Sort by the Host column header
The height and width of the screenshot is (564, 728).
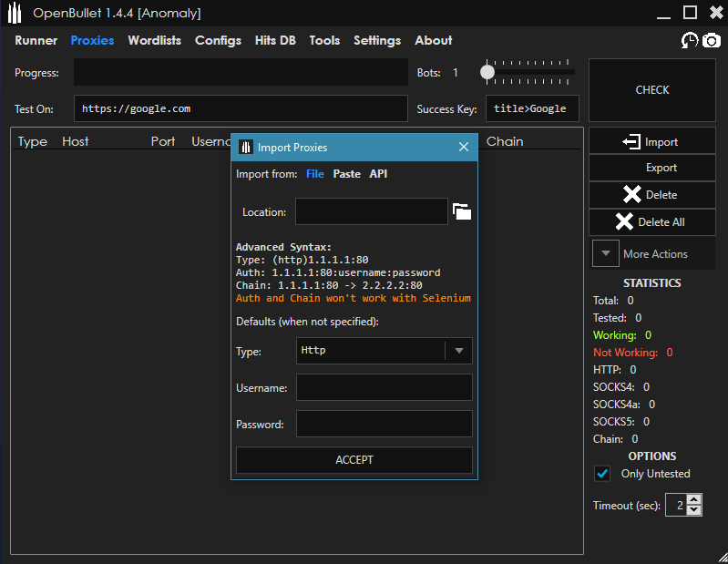tap(76, 141)
